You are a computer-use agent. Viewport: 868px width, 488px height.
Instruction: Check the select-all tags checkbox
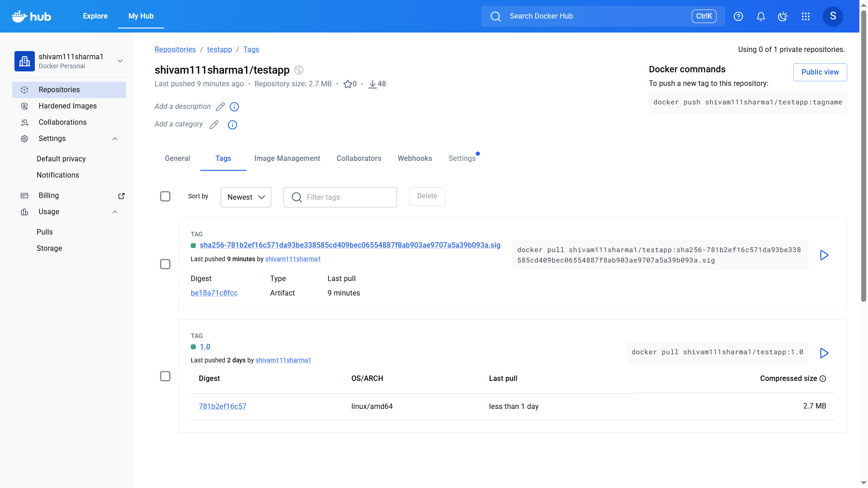click(165, 196)
